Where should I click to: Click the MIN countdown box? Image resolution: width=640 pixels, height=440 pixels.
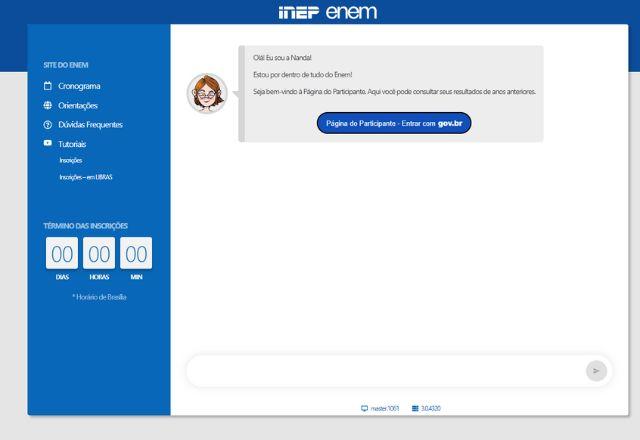(x=136, y=253)
